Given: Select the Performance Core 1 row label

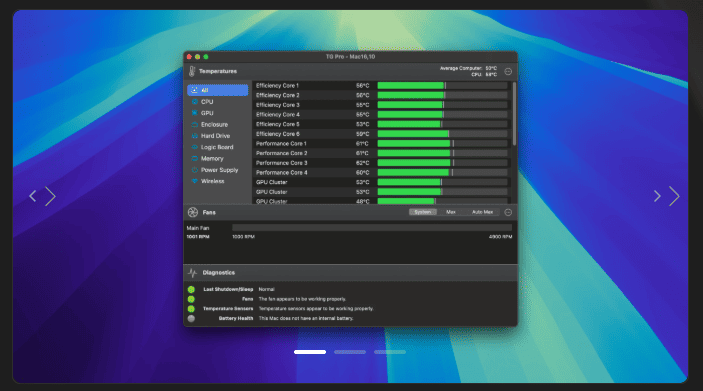Looking at the screenshot, I should pos(281,143).
